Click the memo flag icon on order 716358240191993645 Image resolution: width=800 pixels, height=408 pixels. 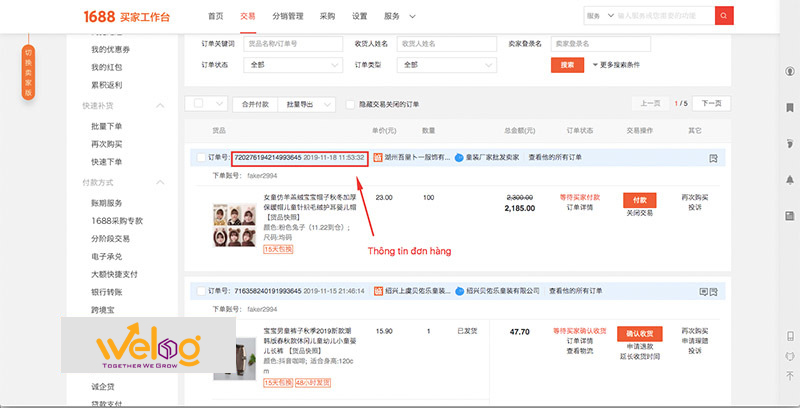(713, 292)
